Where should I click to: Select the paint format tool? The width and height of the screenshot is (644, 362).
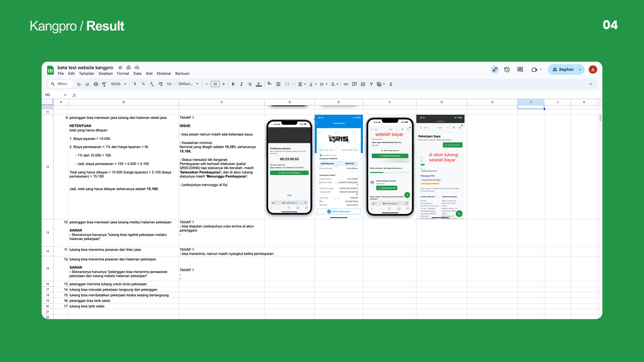[104, 84]
